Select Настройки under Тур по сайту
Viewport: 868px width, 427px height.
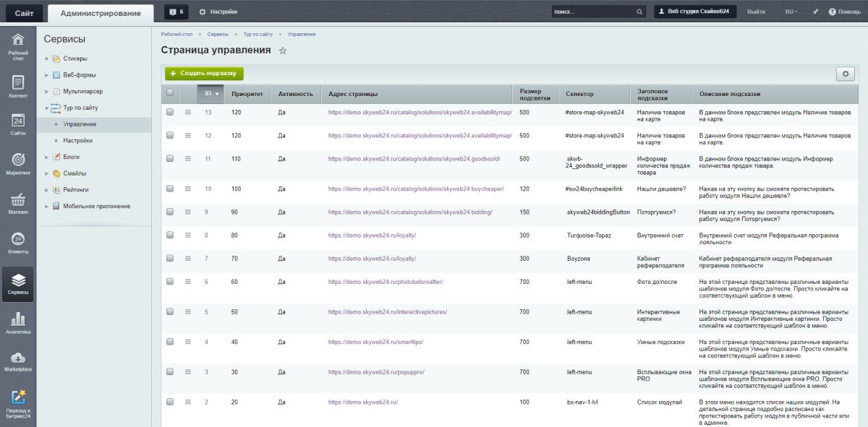click(77, 140)
